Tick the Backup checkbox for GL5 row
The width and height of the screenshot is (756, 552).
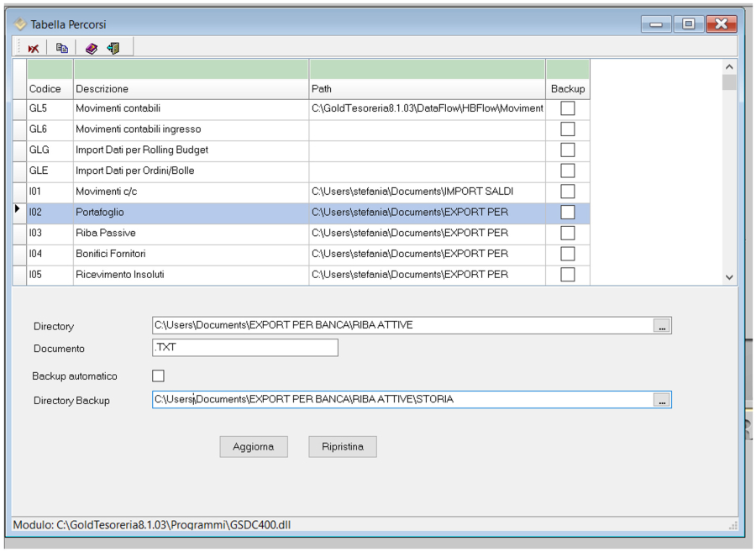point(568,108)
